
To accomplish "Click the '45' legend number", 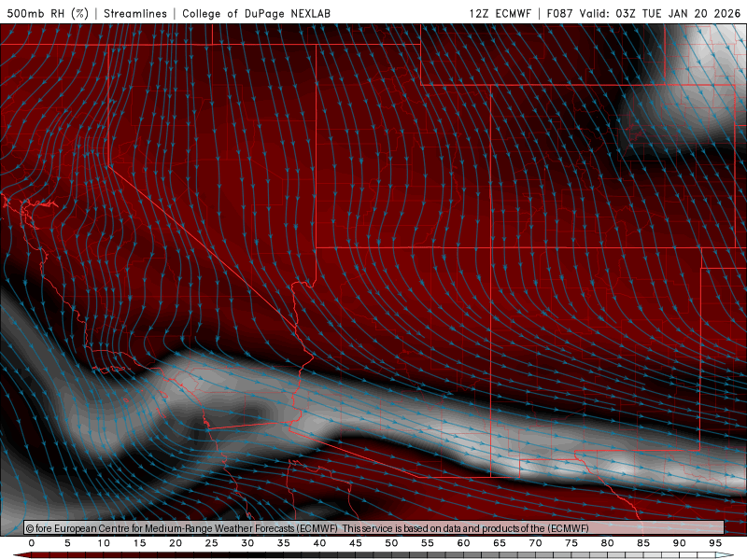I will [356, 543].
